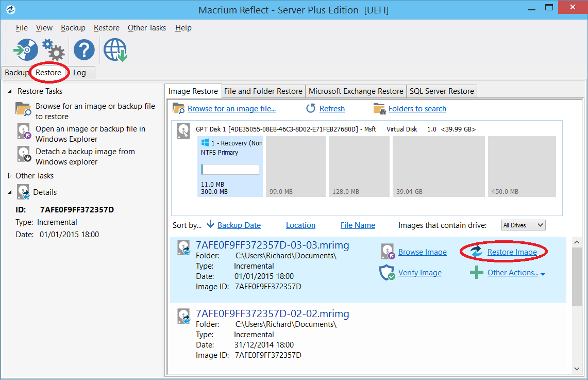Click the Folders to search binoculars icon
Screen dimensions: 588x380
click(379, 108)
